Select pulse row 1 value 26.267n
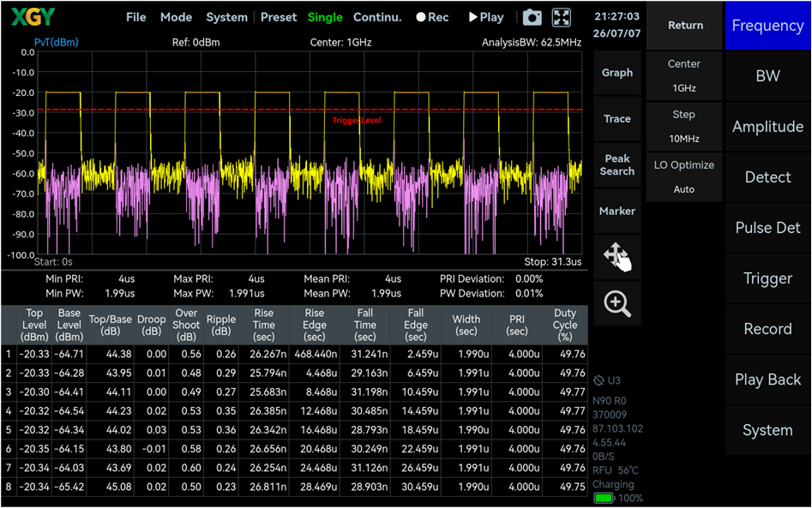Viewport: 812px width, 508px height. (268, 355)
